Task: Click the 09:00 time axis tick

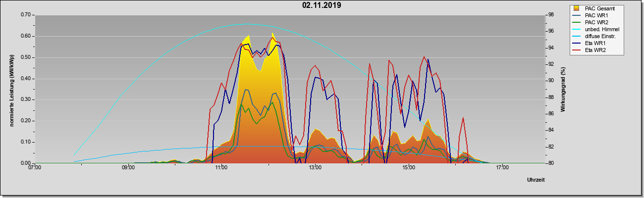Action: coord(128,168)
